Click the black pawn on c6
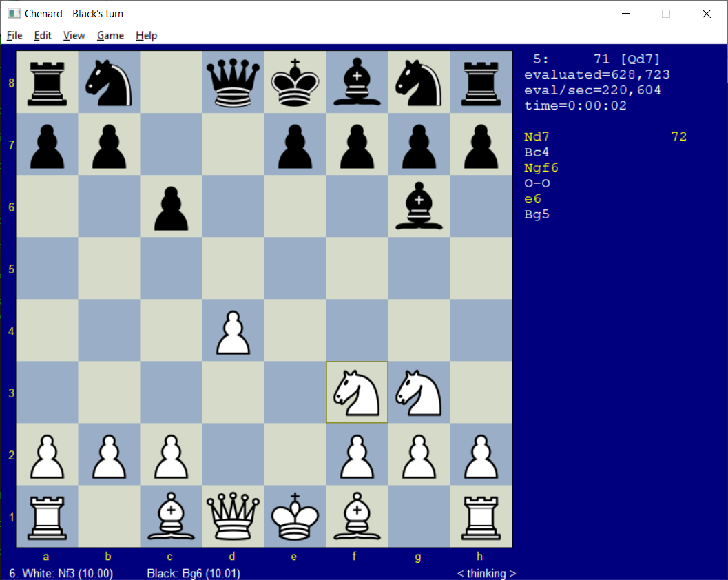Viewport: 728px width, 580px height. coord(171,207)
